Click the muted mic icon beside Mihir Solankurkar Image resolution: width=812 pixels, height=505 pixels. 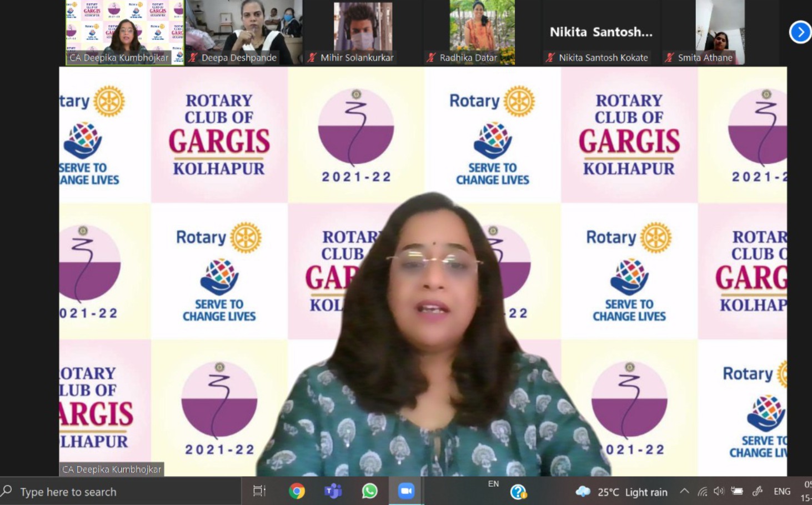click(313, 57)
